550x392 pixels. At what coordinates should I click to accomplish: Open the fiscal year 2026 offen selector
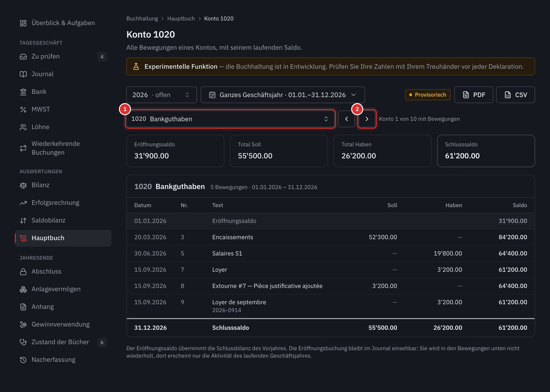click(x=161, y=95)
